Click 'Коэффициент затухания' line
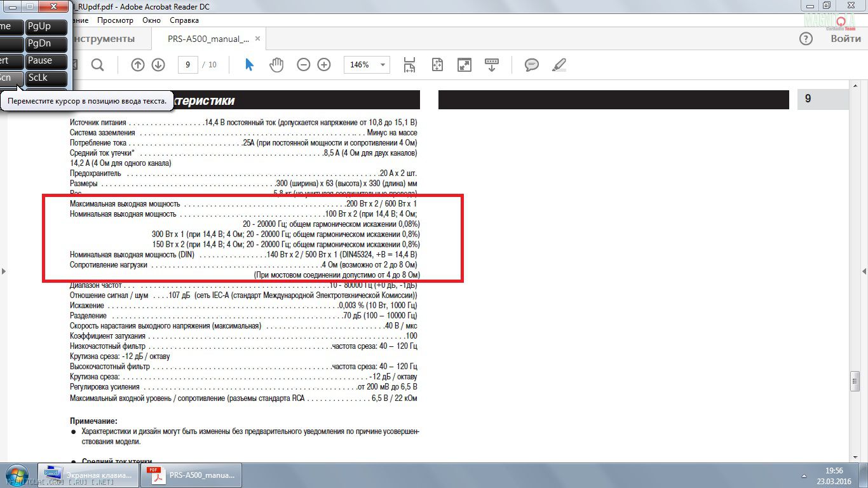Screen dimensions: 868x488 [243, 336]
